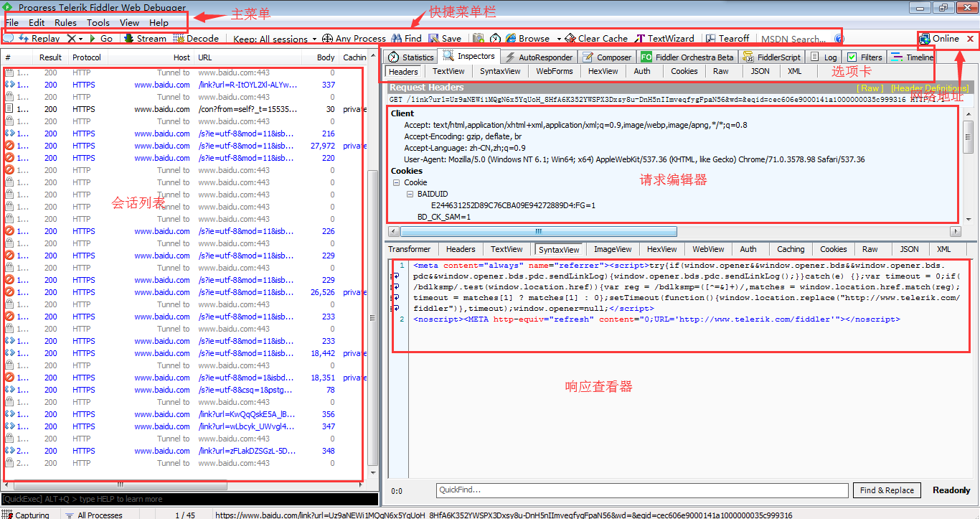Open the TextWizard tool
The image size is (980, 519).
click(665, 39)
